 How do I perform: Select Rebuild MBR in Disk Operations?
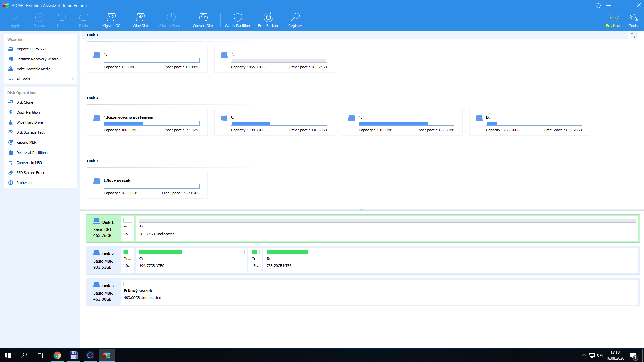[26, 142]
